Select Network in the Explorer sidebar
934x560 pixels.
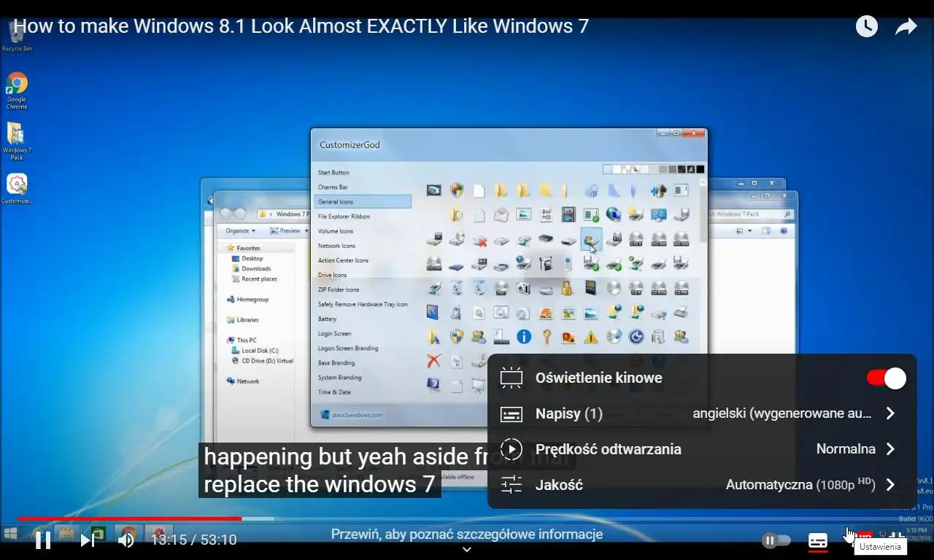coord(243,381)
